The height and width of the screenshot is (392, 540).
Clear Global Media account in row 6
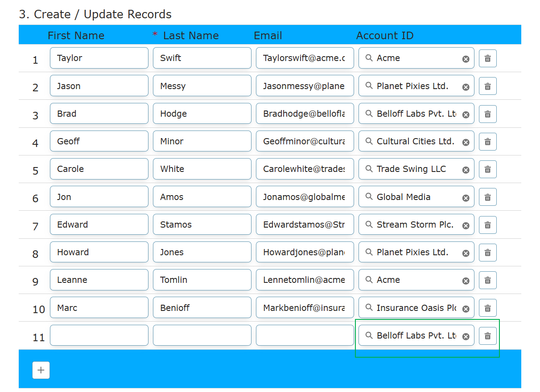tap(466, 198)
